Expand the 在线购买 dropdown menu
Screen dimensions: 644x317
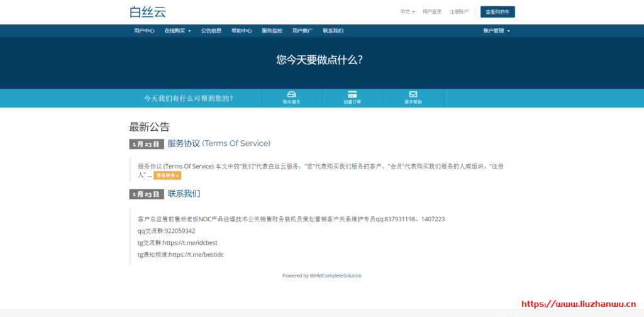coord(177,31)
